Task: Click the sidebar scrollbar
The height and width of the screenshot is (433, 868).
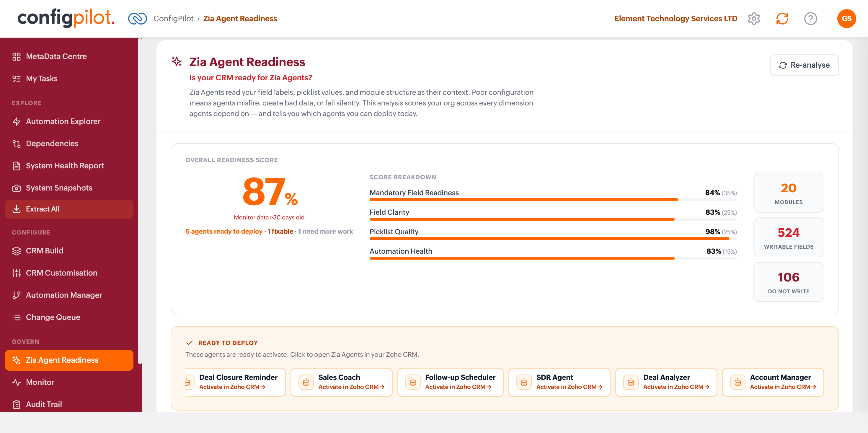Action: [x=140, y=201]
